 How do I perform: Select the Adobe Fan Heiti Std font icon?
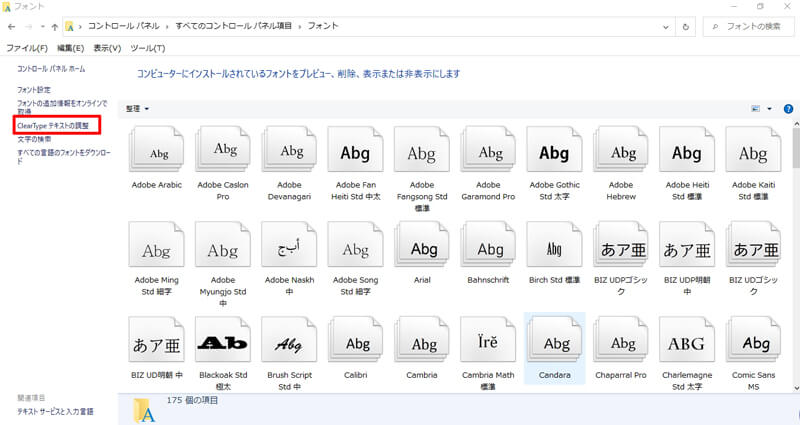(356, 149)
